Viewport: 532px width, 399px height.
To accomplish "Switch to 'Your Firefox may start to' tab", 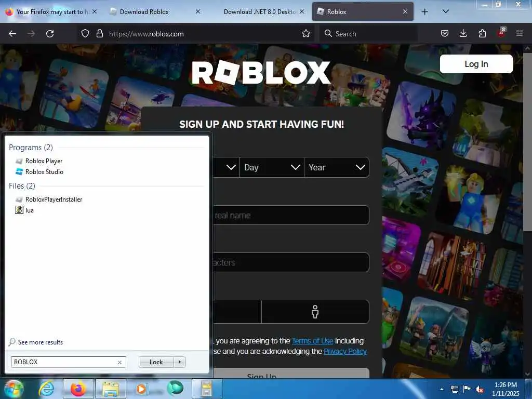I will (50, 12).
